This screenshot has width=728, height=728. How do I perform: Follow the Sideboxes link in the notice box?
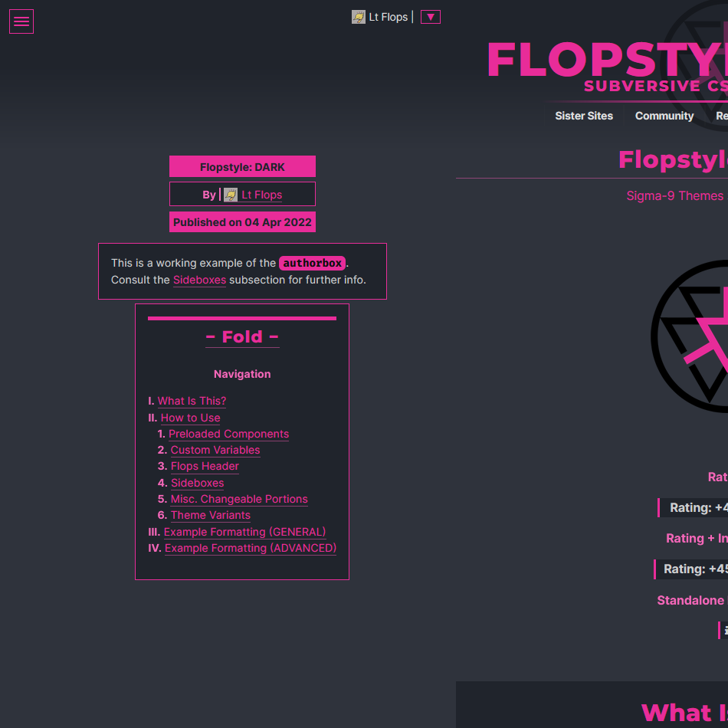(199, 280)
